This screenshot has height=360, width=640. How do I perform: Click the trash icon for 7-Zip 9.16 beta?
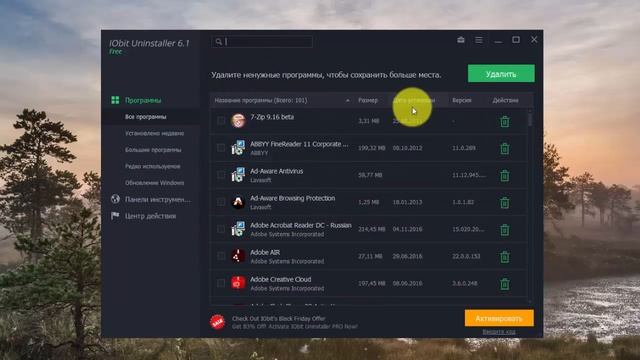(x=504, y=121)
